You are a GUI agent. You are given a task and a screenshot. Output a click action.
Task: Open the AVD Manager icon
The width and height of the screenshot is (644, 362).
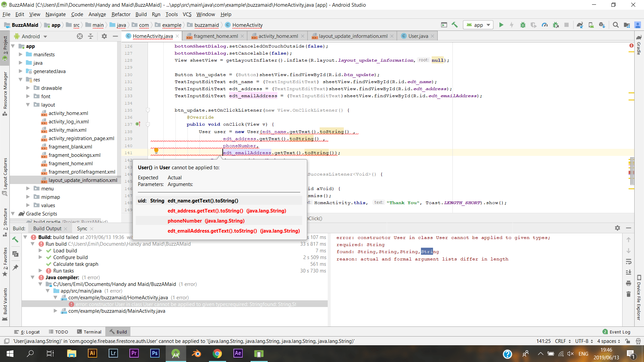[591, 25]
